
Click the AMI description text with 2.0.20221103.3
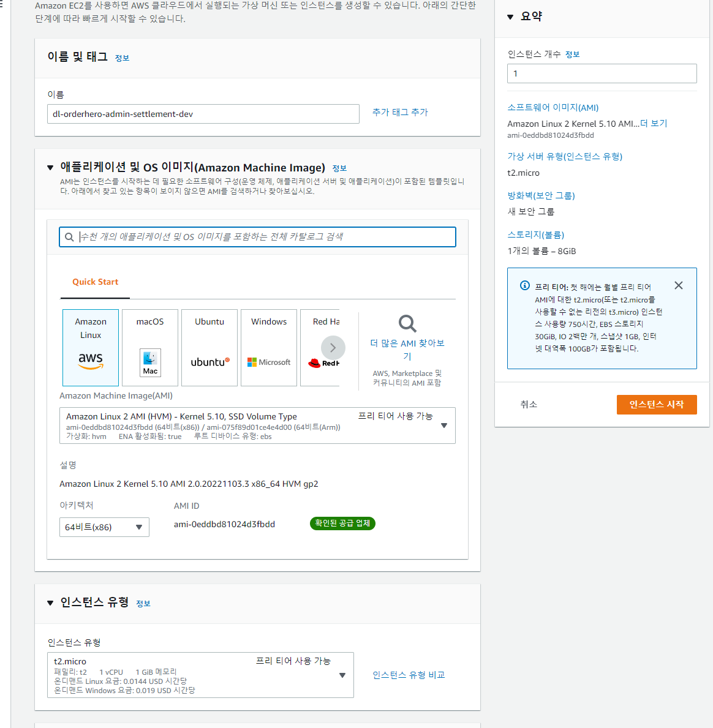click(x=189, y=484)
